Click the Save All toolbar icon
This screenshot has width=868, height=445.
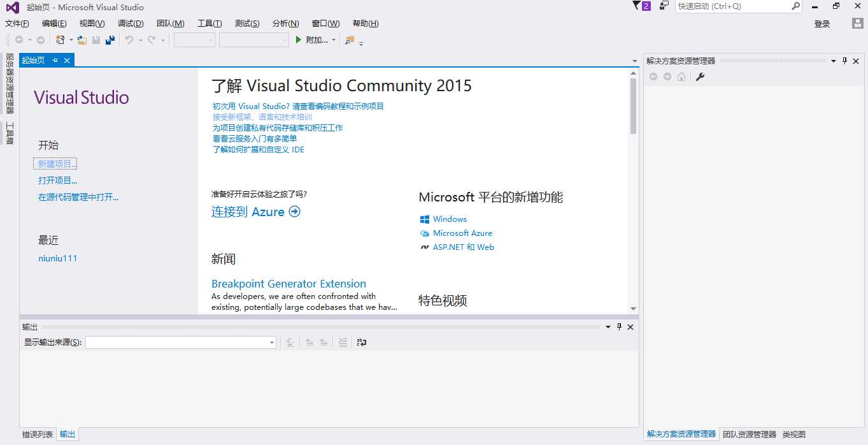(110, 40)
